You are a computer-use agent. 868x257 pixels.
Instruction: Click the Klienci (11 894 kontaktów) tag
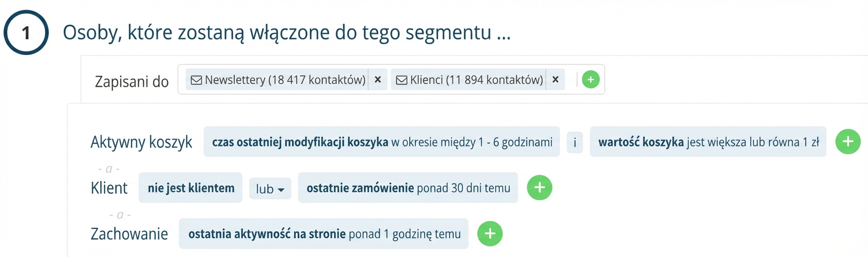476,80
